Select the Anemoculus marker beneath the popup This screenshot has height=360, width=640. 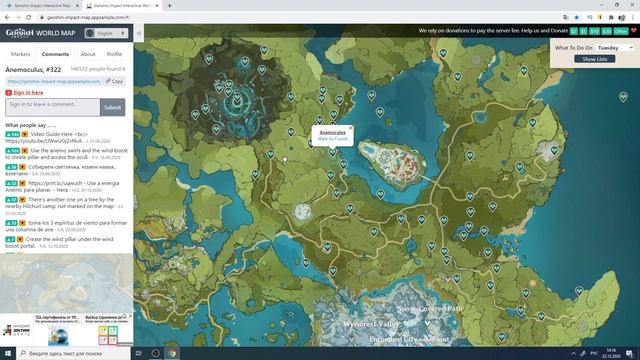[333, 153]
